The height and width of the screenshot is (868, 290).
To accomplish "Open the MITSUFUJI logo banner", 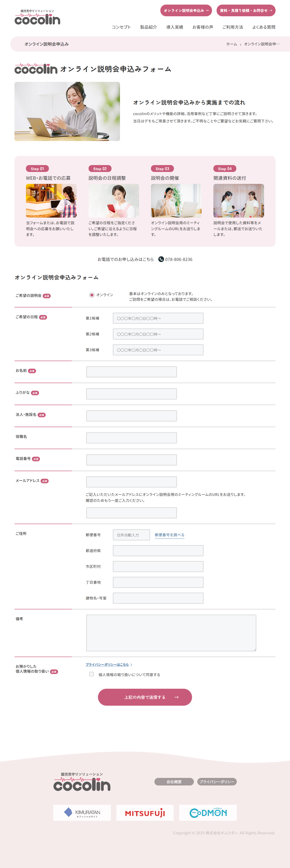I will 145,813.
